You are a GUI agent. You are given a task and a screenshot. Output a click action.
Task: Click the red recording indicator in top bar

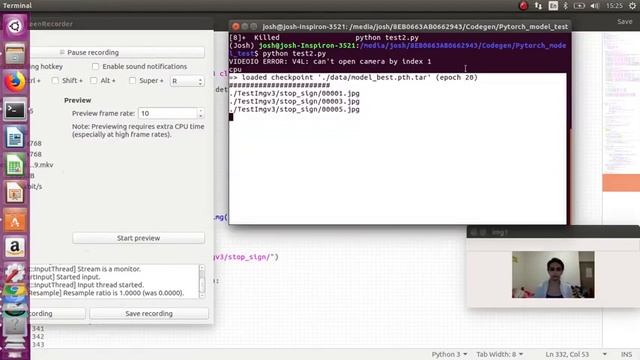523,6
